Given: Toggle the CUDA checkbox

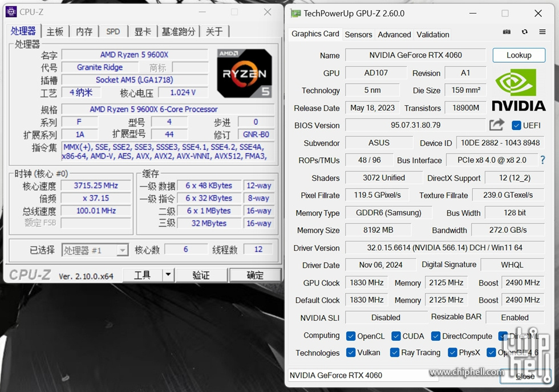Looking at the screenshot, I should click(395, 336).
